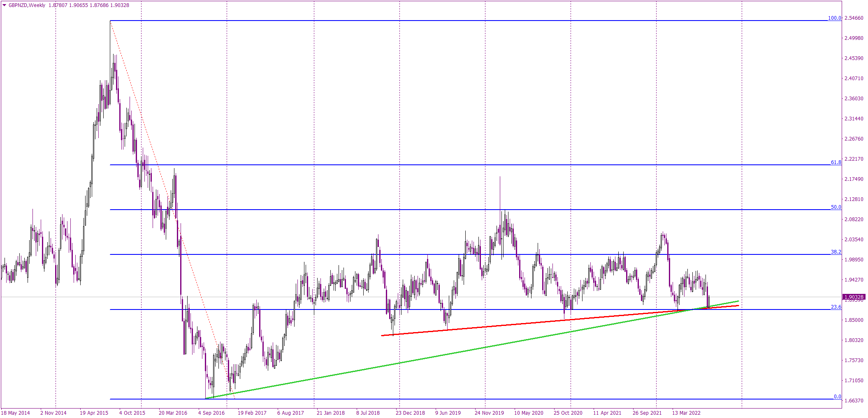Click the 25 Oct 2020 date label
Image resolution: width=868 pixels, height=418 pixels.
tap(568, 413)
